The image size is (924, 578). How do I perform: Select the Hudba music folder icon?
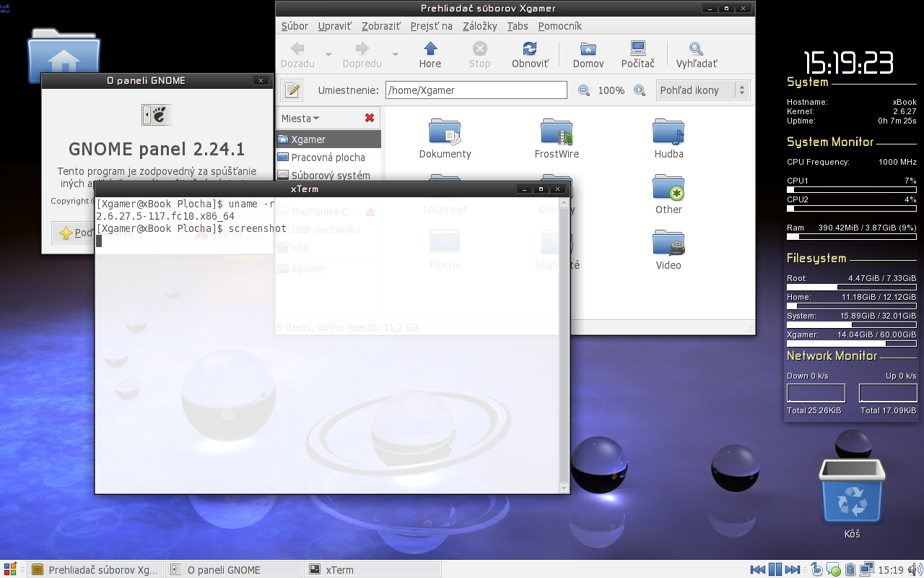click(x=668, y=132)
